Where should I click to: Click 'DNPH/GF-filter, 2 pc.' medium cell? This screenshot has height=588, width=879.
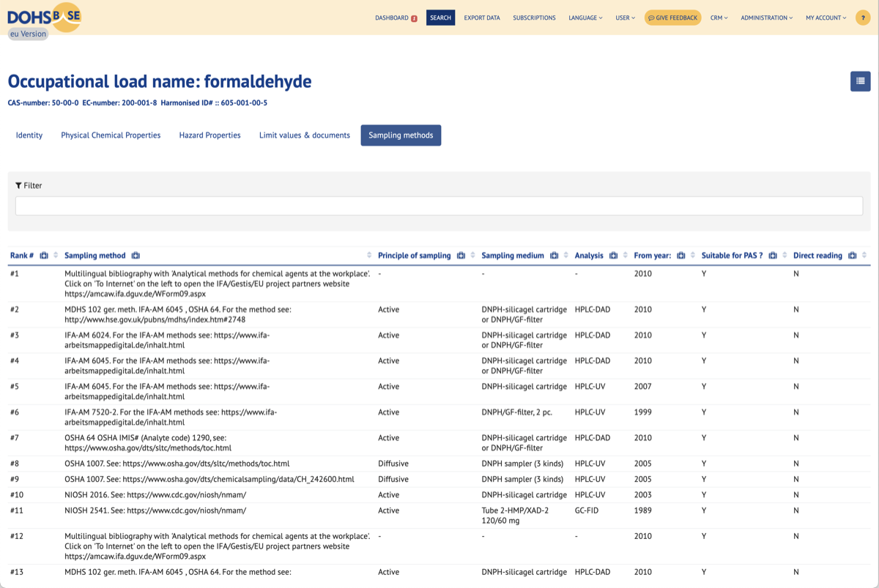517,412
